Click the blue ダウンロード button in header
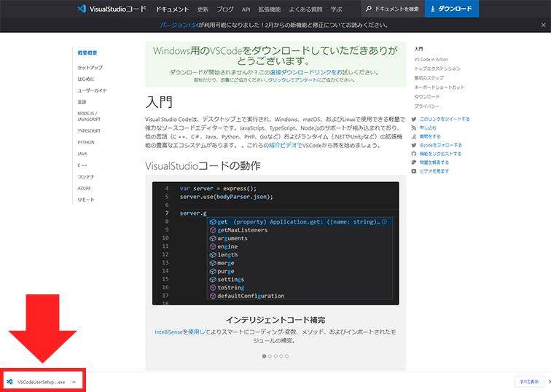This screenshot has height=392, width=551. (452, 9)
